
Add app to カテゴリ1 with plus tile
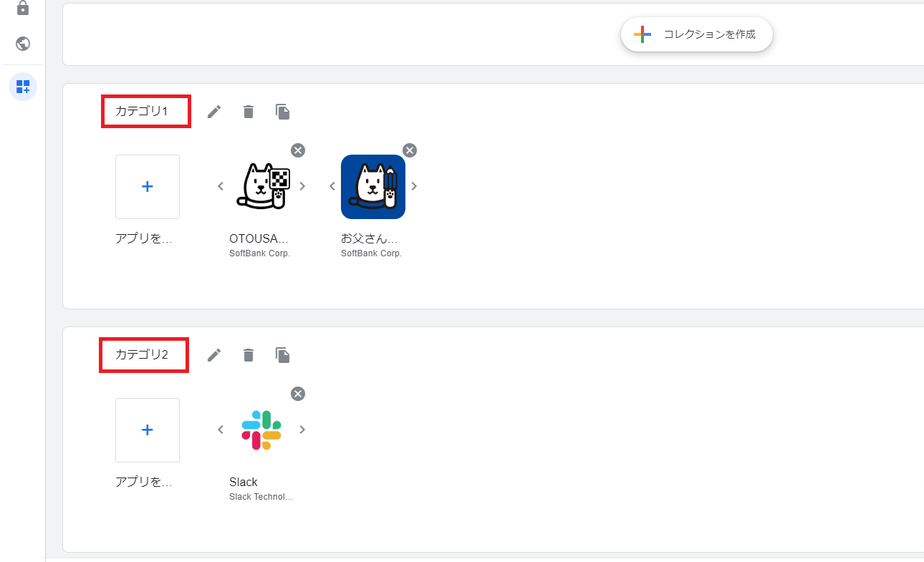pyautogui.click(x=148, y=187)
